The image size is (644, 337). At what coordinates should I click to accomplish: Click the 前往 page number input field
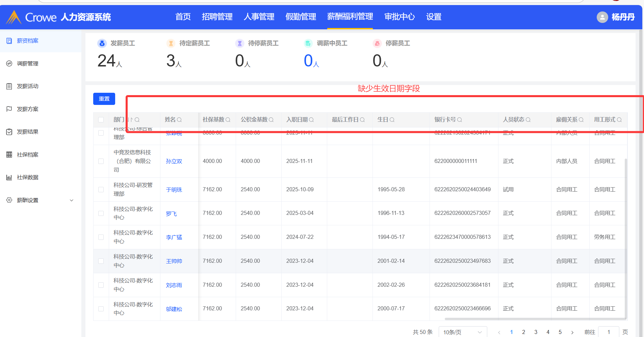tap(608, 332)
